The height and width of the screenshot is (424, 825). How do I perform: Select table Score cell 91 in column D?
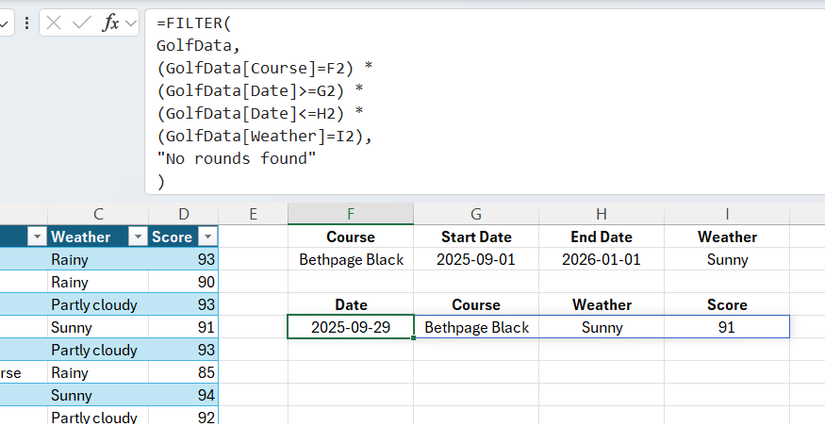point(184,327)
